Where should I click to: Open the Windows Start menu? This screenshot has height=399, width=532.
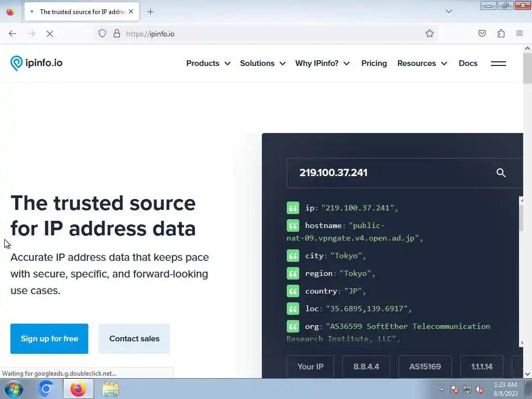[14, 389]
